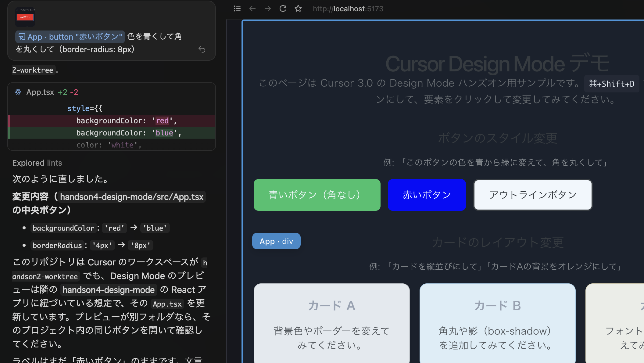Click the http://localhost:5173 address bar
The width and height of the screenshot is (644, 363).
(348, 9)
